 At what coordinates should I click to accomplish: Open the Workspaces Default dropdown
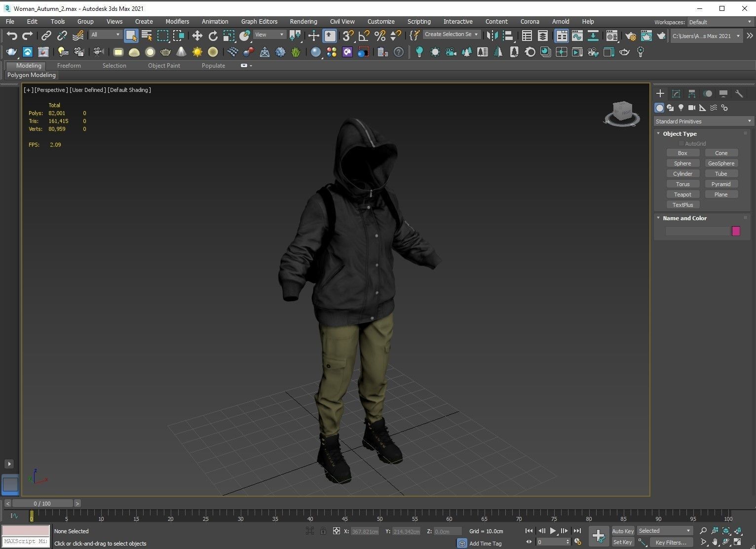coord(721,22)
